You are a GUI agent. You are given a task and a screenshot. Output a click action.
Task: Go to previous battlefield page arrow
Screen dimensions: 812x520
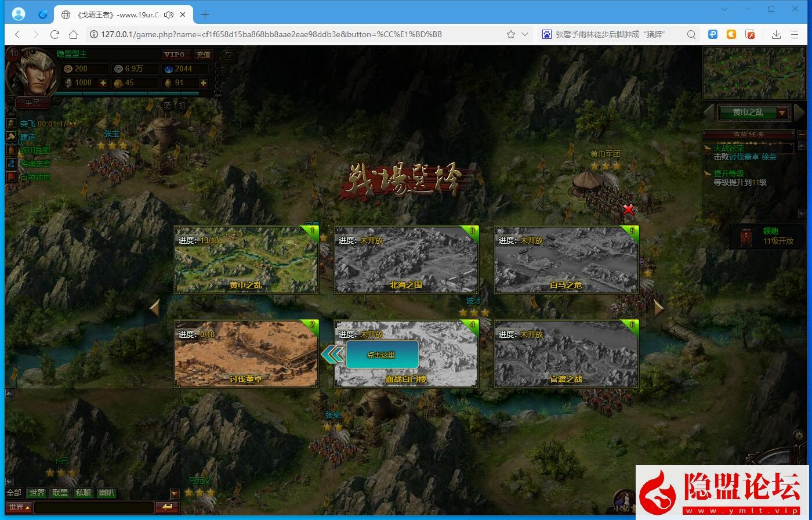point(154,308)
